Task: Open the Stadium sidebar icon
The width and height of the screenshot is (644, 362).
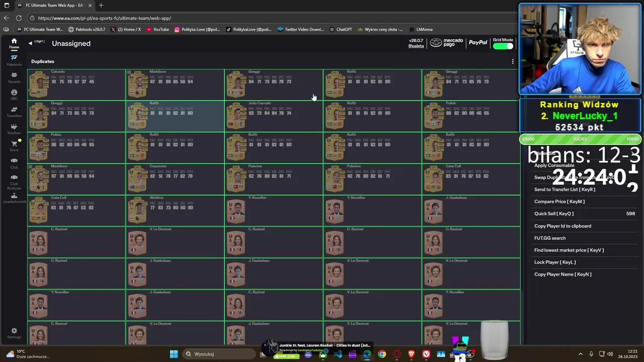Action: [x=14, y=129]
